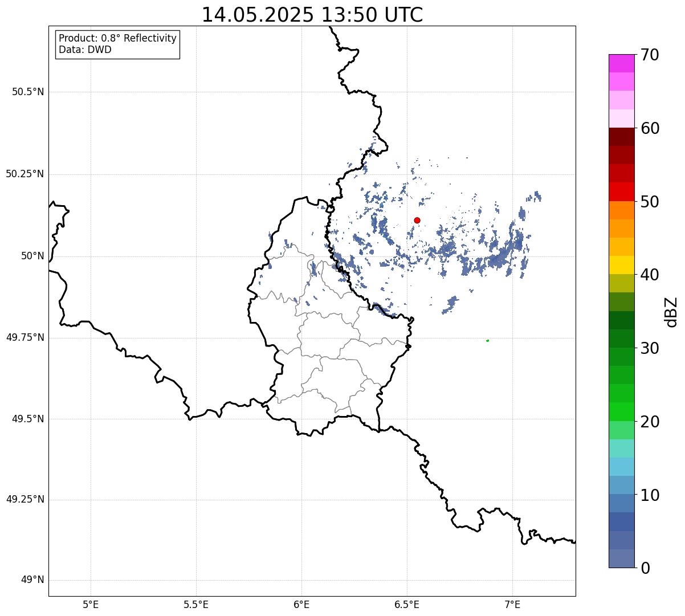Select the title 14.05.2025 13:50 UTC

312,15
